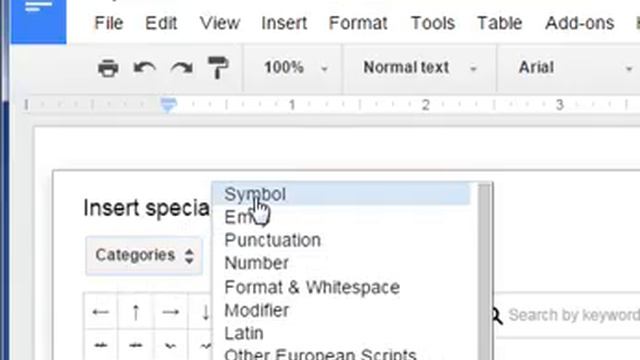This screenshot has height=360, width=640.
Task: Open the Format menu
Action: coord(358,23)
